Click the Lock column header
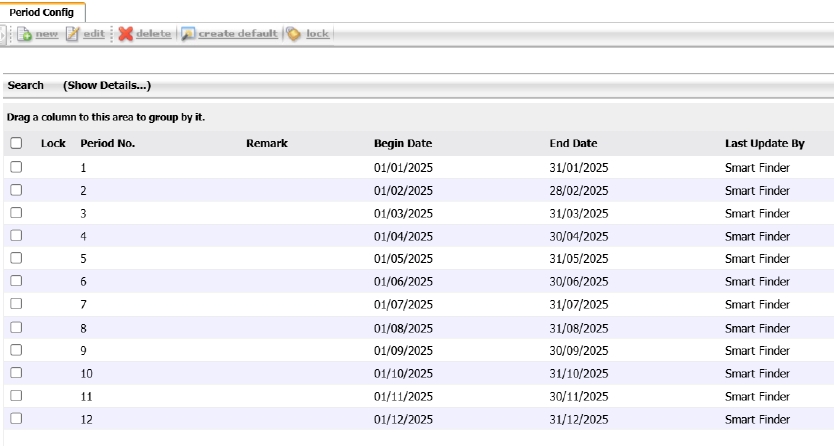Screen dimensions: 834x446 [x=53, y=144]
